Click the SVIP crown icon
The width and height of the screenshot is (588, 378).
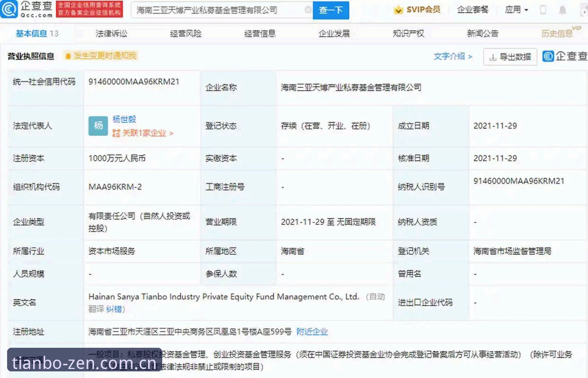(399, 10)
